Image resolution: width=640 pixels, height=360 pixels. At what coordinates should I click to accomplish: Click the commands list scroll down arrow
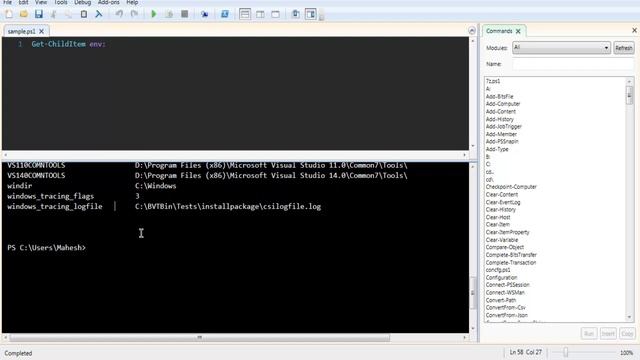tap(629, 318)
